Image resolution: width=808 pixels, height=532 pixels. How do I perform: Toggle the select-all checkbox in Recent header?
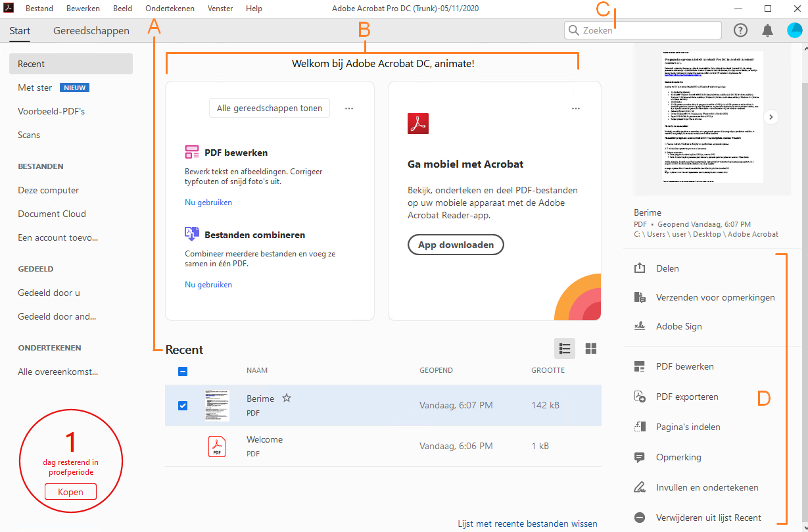(183, 372)
